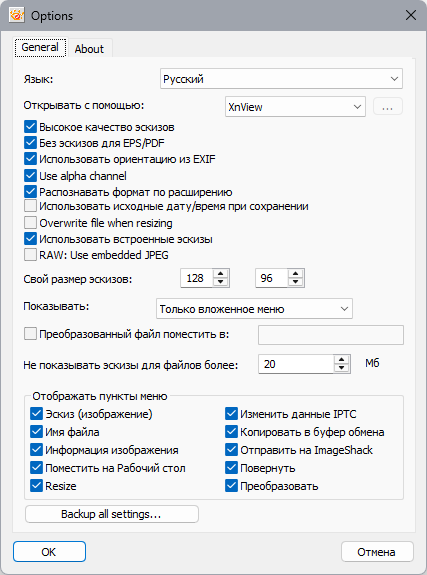
Task: Disable "Изменить данные IPTC" menu item
Action: coord(231,414)
